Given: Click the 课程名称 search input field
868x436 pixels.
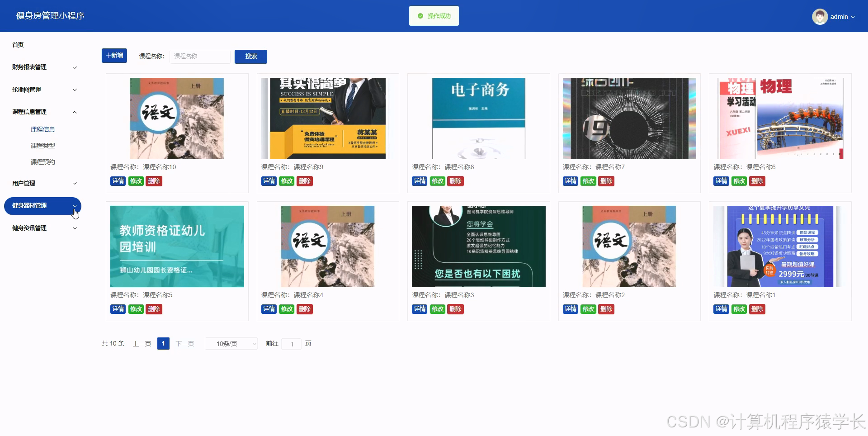Looking at the screenshot, I should 200,57.
